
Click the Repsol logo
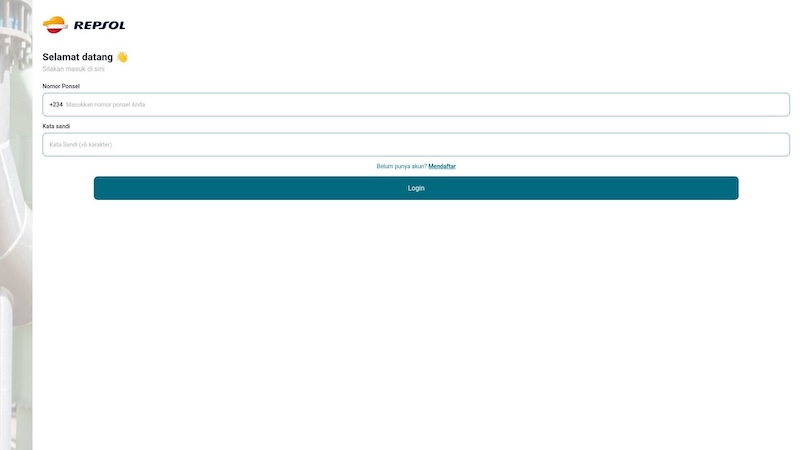tap(84, 24)
